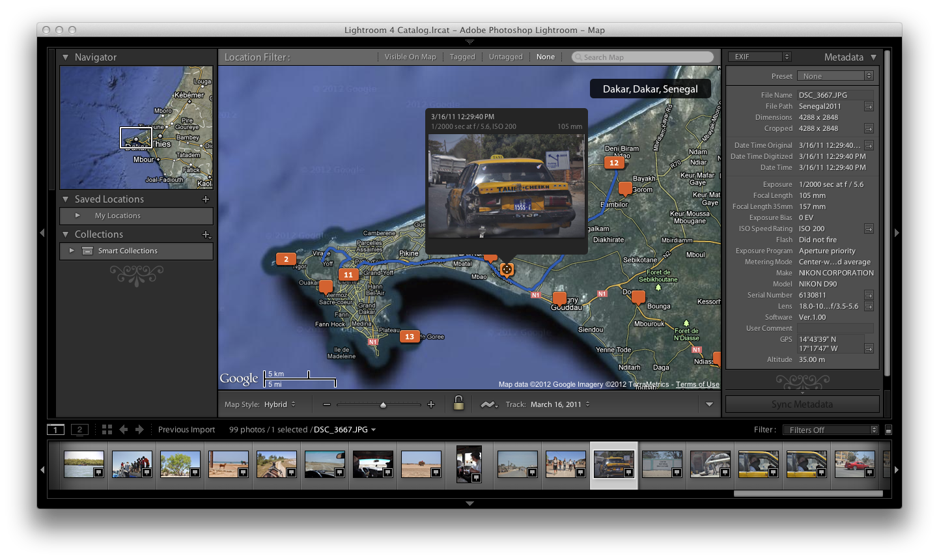Click the Previous Import source label
Viewport: 939px width, 560px height.
click(x=186, y=430)
